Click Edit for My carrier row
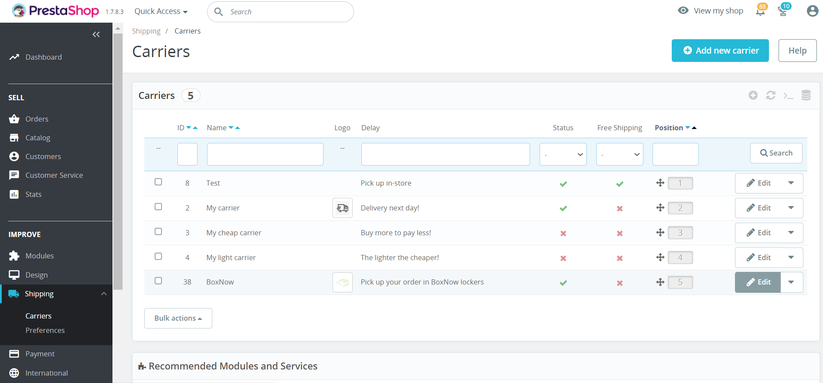Image resolution: width=823 pixels, height=383 pixels. [x=758, y=208]
